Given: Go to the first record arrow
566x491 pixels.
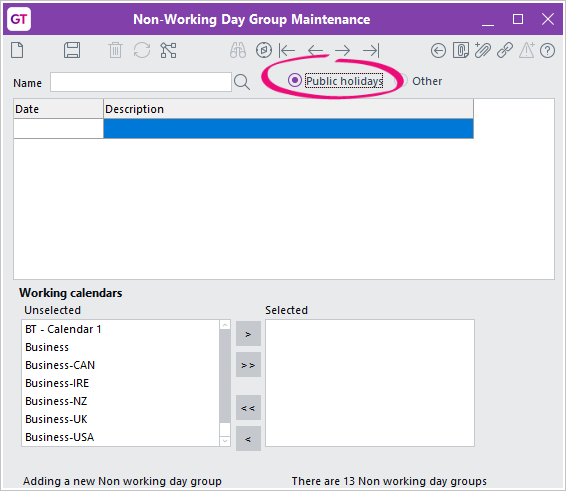Looking at the screenshot, I should tap(287, 51).
